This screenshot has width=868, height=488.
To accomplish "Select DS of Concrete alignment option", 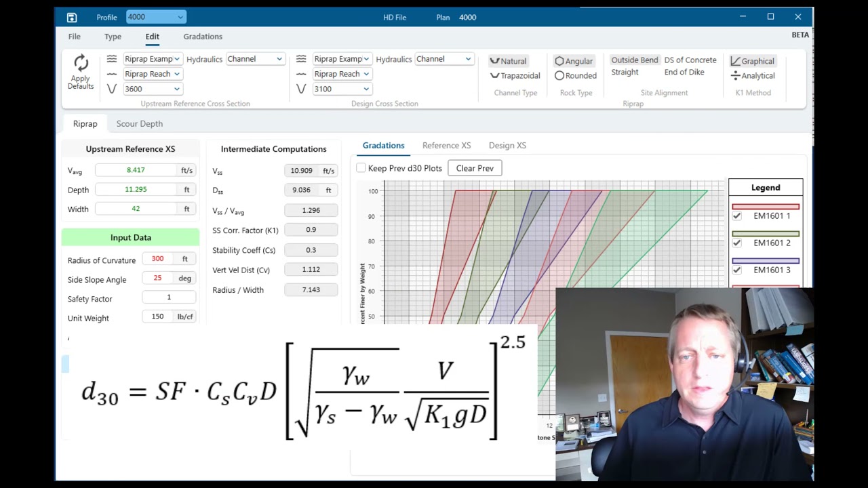I will pos(690,60).
